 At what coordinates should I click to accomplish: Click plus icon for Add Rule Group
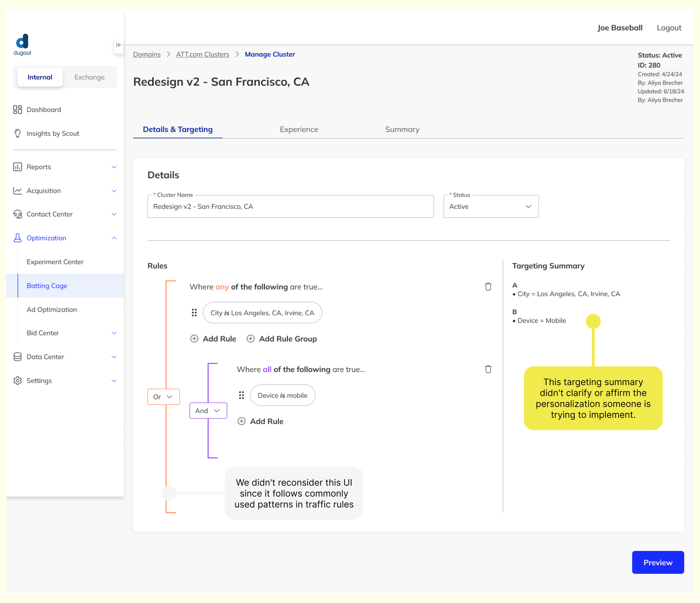(250, 339)
